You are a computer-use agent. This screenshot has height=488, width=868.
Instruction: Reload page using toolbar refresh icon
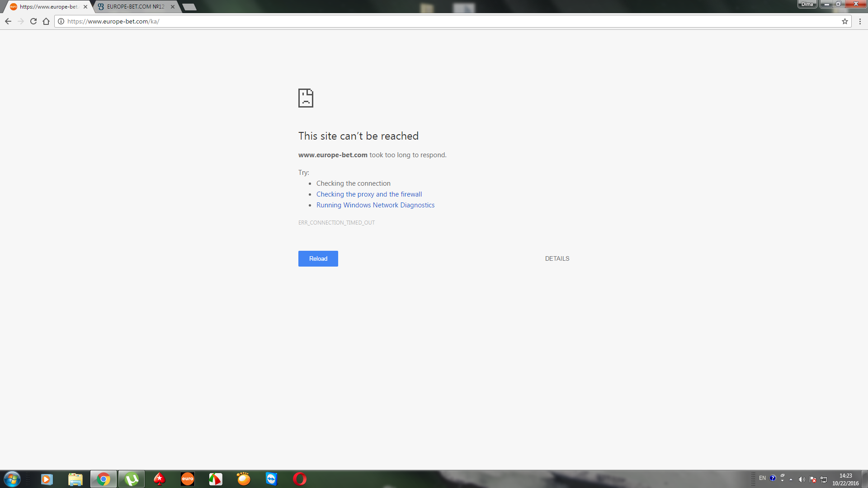(x=33, y=21)
